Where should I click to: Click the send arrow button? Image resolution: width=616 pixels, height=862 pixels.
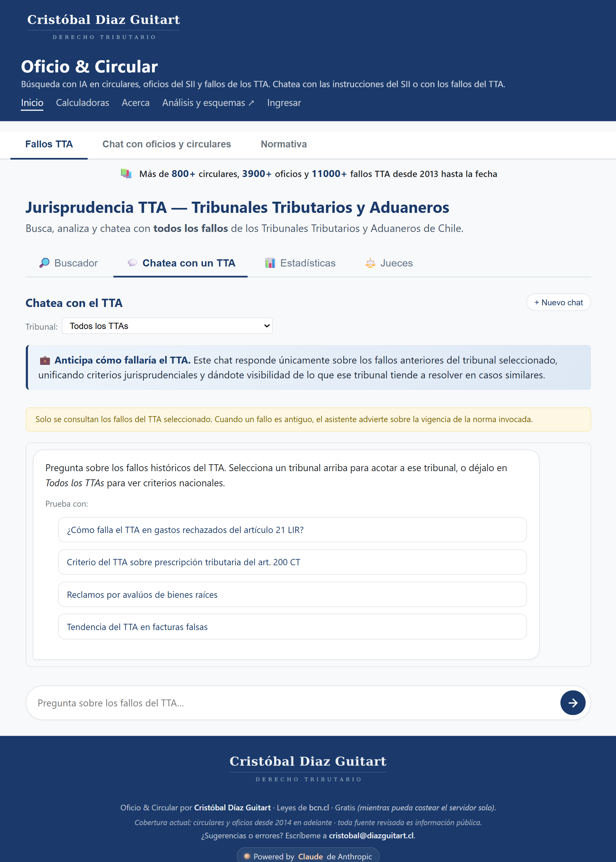point(572,702)
